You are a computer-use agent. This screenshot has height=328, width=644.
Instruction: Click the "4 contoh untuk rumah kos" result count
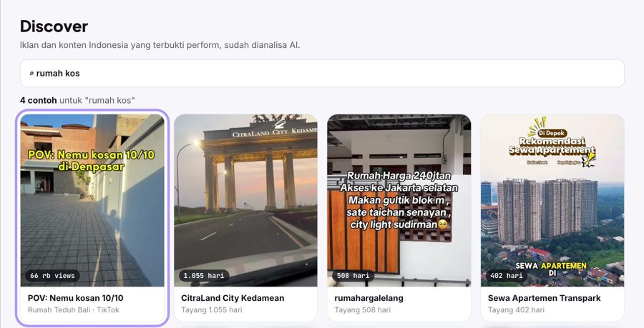coord(77,100)
